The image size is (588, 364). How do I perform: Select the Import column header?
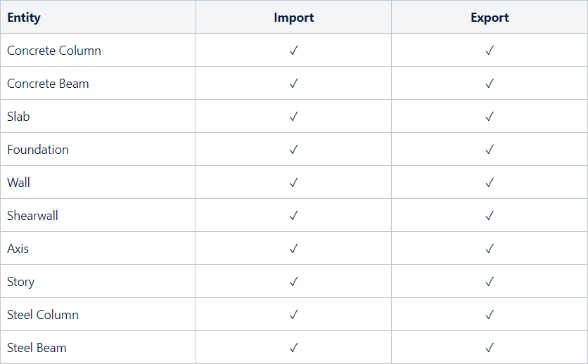tap(294, 18)
